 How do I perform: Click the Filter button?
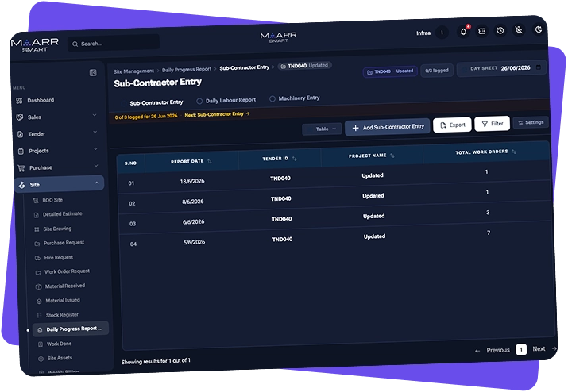493,124
